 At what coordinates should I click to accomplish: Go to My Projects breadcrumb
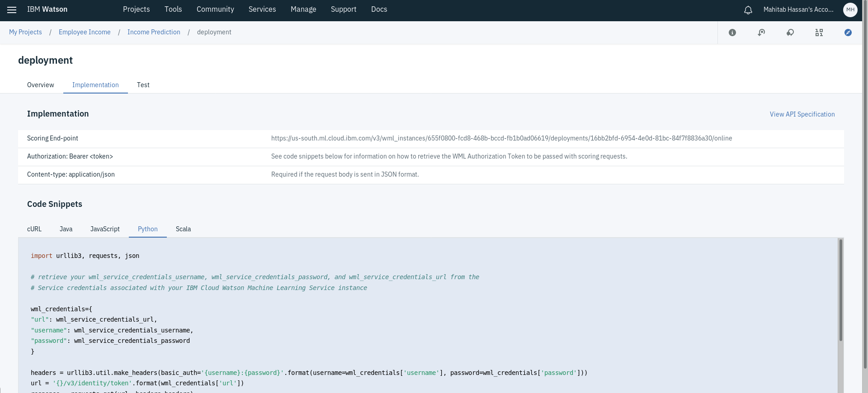25,32
